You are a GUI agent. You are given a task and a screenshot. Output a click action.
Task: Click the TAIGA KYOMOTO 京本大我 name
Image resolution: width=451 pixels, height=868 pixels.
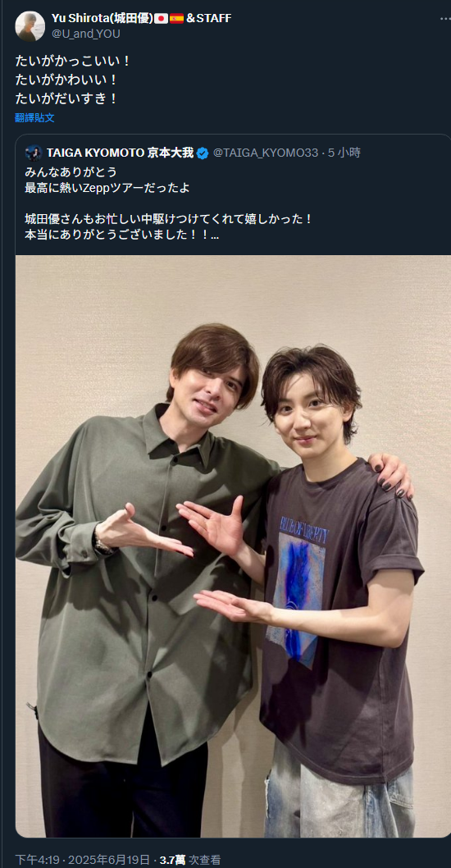[x=120, y=153]
